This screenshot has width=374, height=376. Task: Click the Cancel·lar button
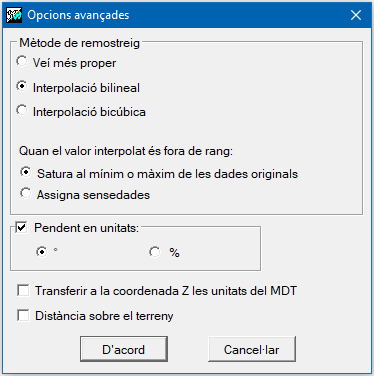click(x=252, y=349)
